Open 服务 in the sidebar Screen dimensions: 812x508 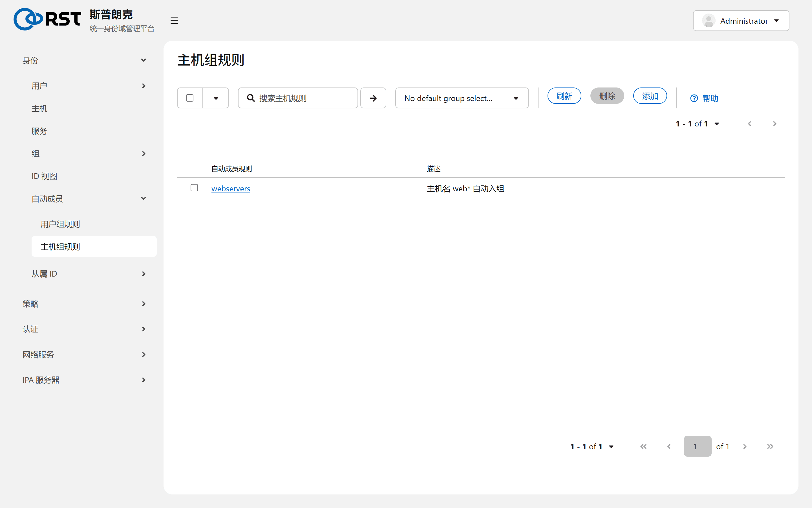click(39, 131)
